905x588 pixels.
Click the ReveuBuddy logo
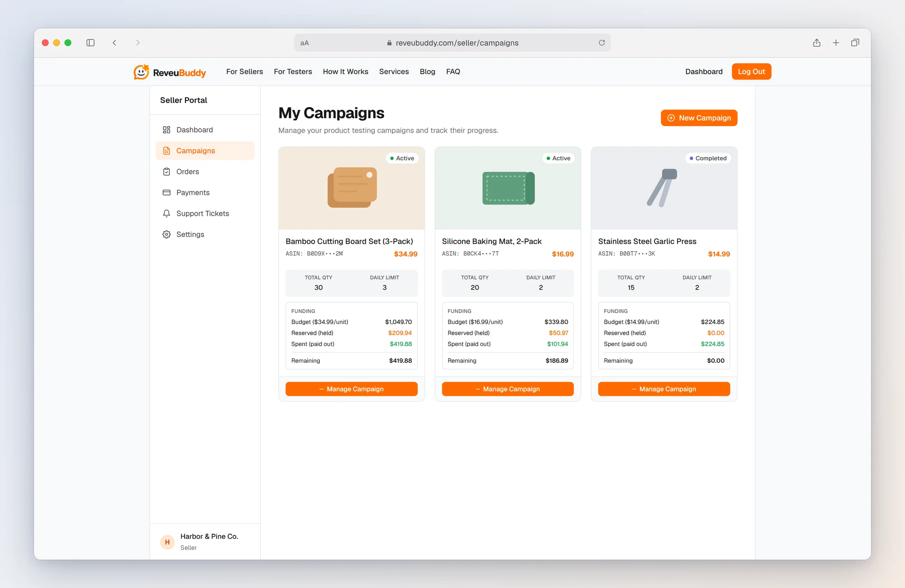click(170, 72)
